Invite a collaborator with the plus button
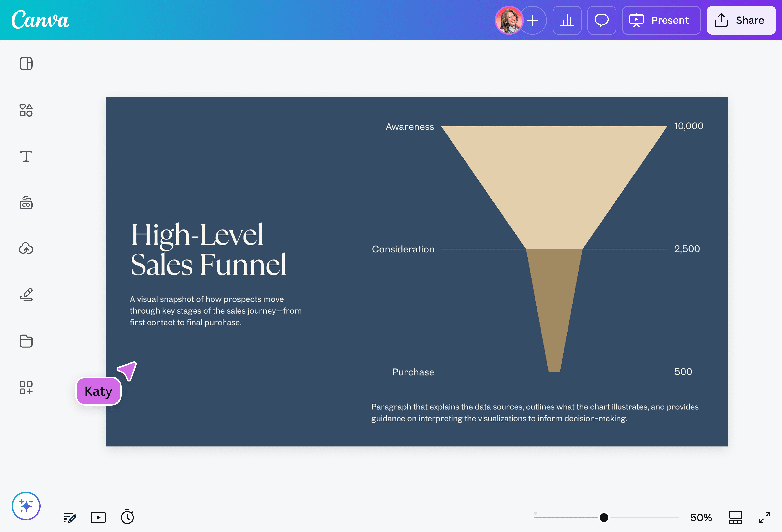This screenshot has height=532, width=782. click(x=533, y=20)
